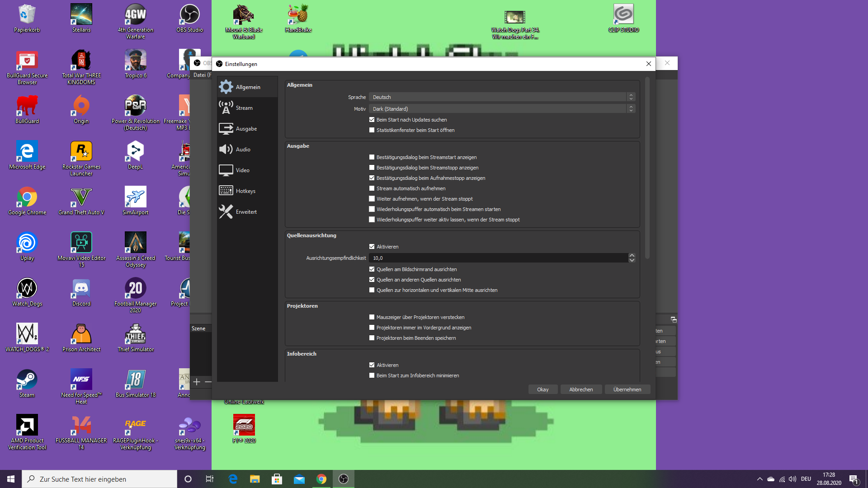Expand the Motiv theme dropdown
The image size is (868, 488).
click(502, 109)
